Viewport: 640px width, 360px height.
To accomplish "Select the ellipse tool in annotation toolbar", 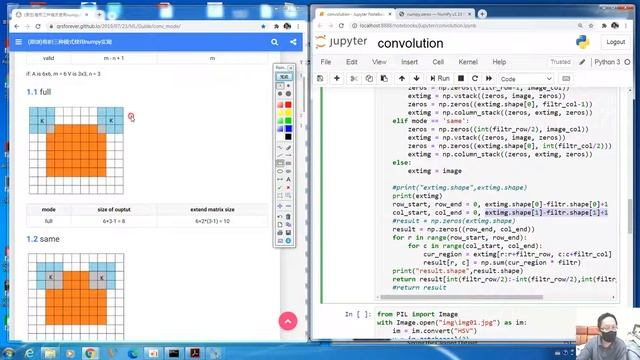I will point(280,171).
